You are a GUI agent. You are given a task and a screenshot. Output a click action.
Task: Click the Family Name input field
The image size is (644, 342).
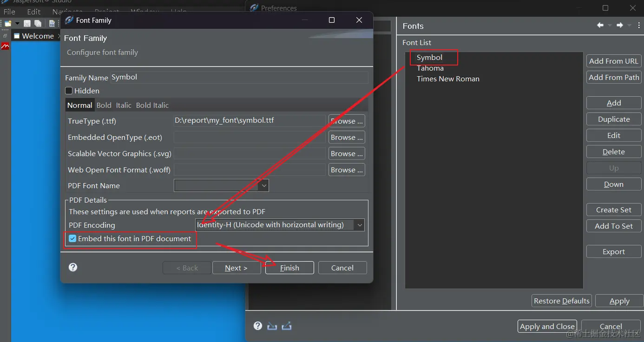click(239, 77)
